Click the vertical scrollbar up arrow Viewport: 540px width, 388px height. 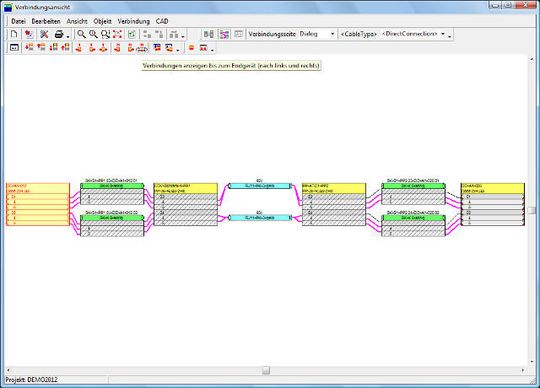tap(531, 59)
